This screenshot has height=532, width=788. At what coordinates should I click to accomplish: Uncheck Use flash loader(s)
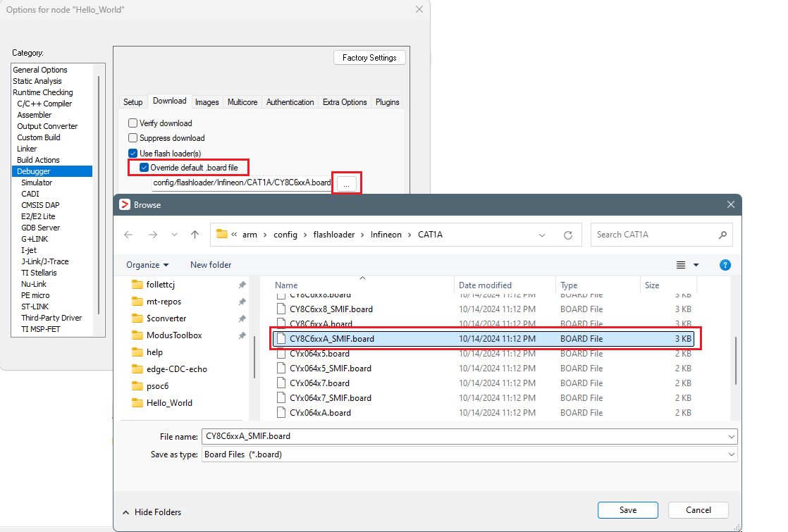[x=133, y=153]
